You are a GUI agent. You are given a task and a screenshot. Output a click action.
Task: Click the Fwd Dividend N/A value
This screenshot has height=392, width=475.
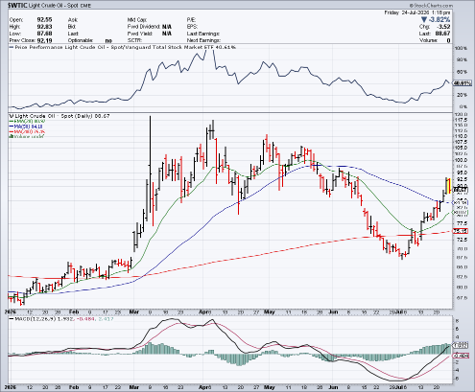167,27
